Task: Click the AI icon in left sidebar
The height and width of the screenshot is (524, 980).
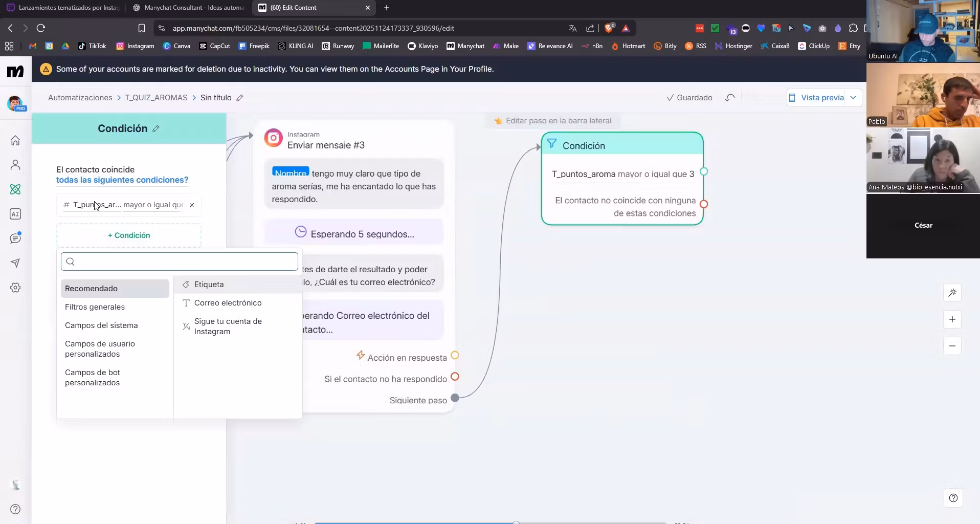Action: click(15, 214)
